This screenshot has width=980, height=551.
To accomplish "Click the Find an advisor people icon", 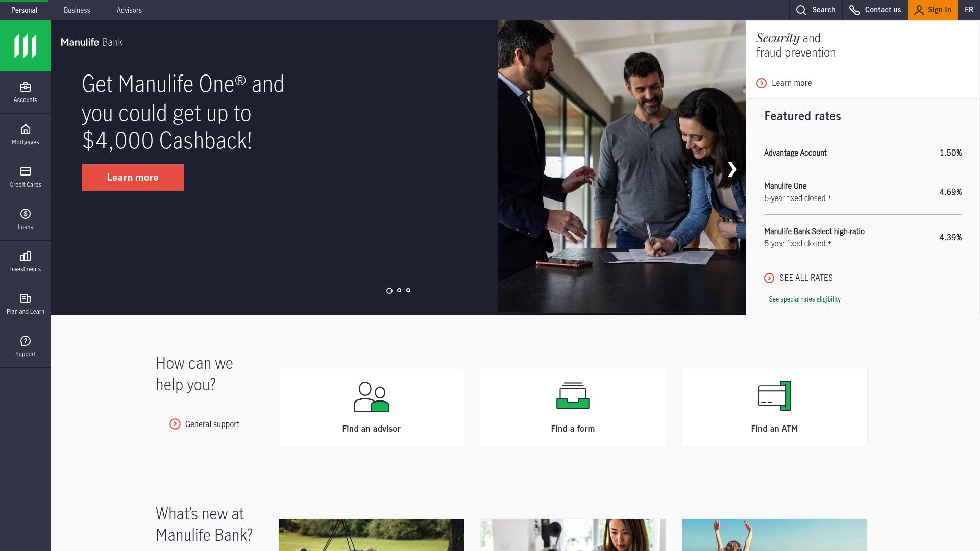I will pos(372,396).
